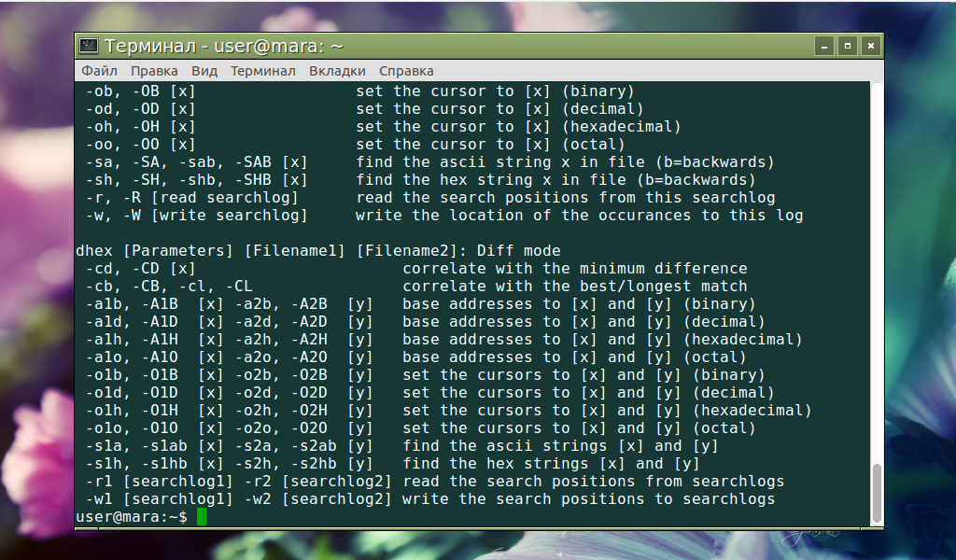Click the '-o1h, -O1H' option text

pyautogui.click(x=132, y=410)
